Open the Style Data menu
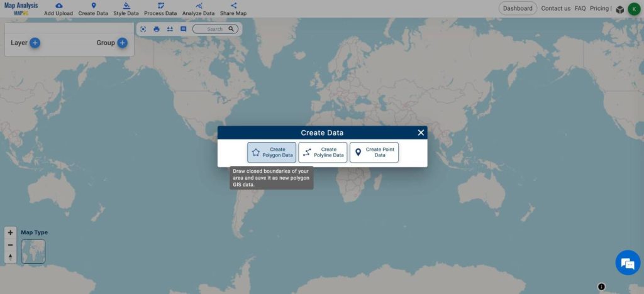Viewport: 644px width, 294px height. pyautogui.click(x=126, y=9)
